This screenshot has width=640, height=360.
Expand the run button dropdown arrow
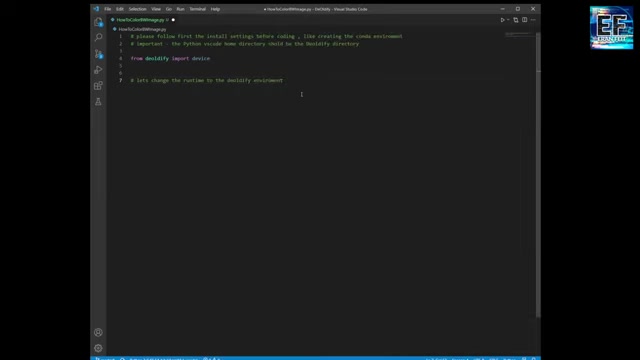(508, 20)
